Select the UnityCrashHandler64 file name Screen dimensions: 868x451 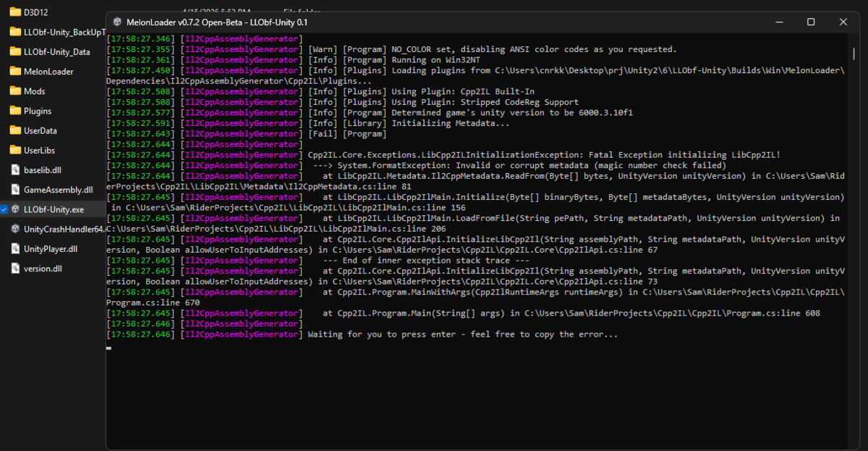64,229
